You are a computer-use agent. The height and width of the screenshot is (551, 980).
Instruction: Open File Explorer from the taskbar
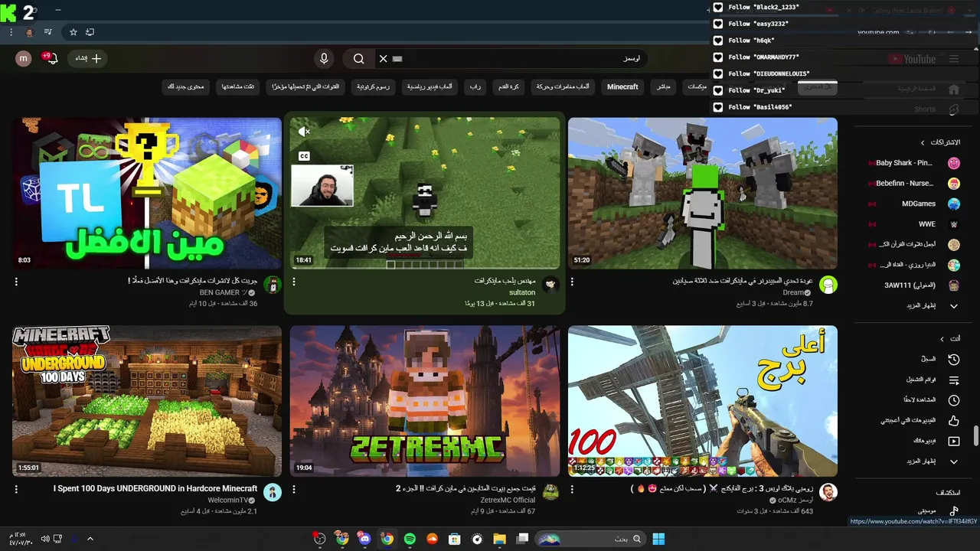click(499, 539)
